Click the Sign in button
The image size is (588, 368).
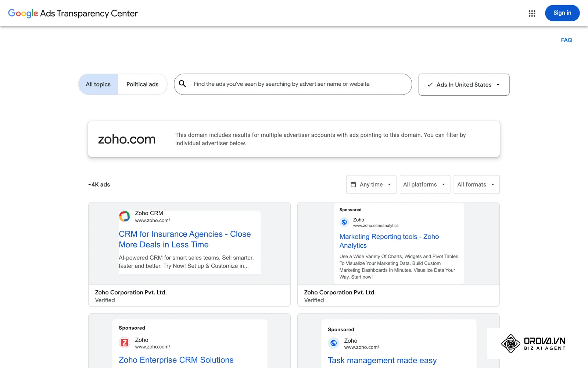tap(562, 13)
